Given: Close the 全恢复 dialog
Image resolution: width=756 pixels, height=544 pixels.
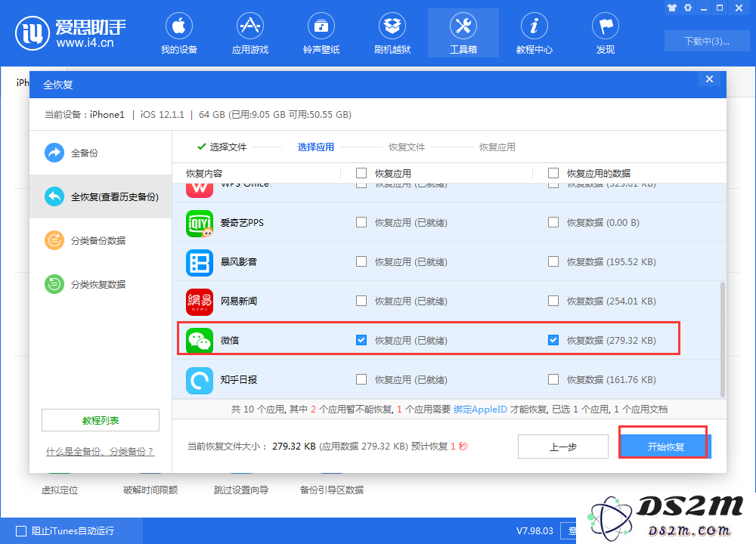Looking at the screenshot, I should pyautogui.click(x=709, y=79).
